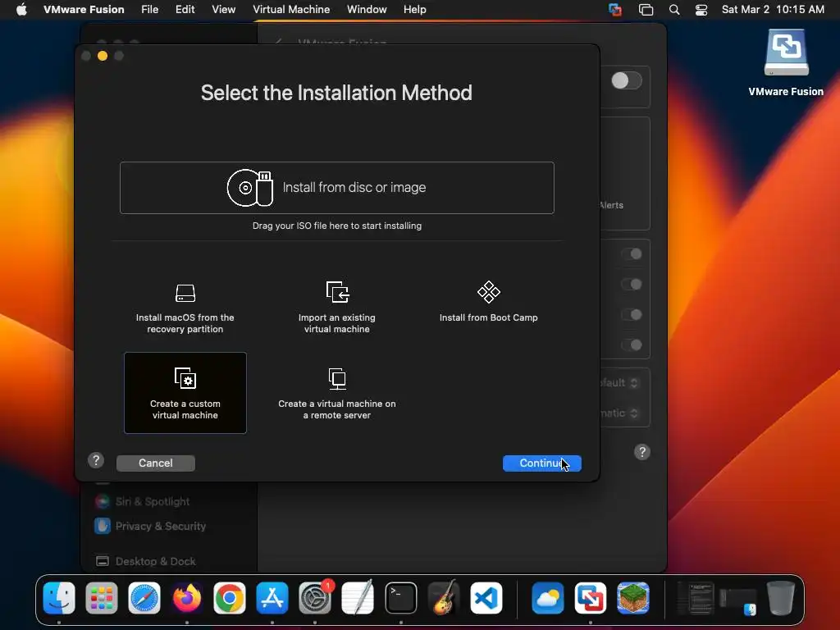Open the Virtual Machine menu

[291, 10]
